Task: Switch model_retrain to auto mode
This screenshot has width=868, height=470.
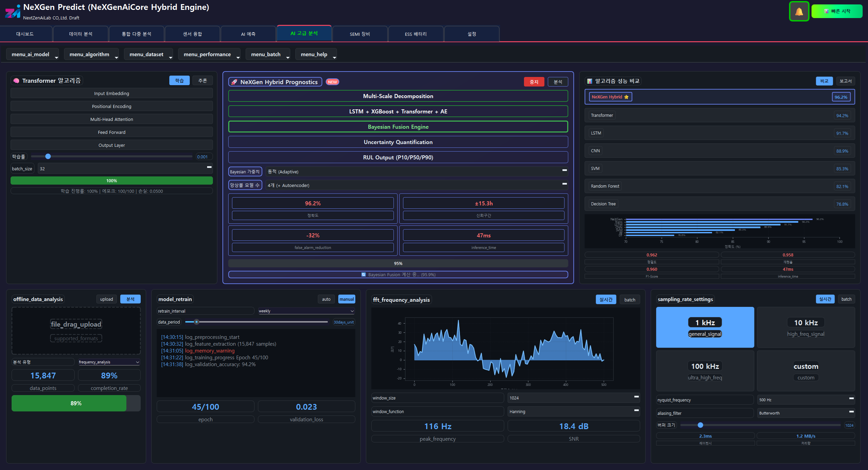Action: pyautogui.click(x=326, y=299)
